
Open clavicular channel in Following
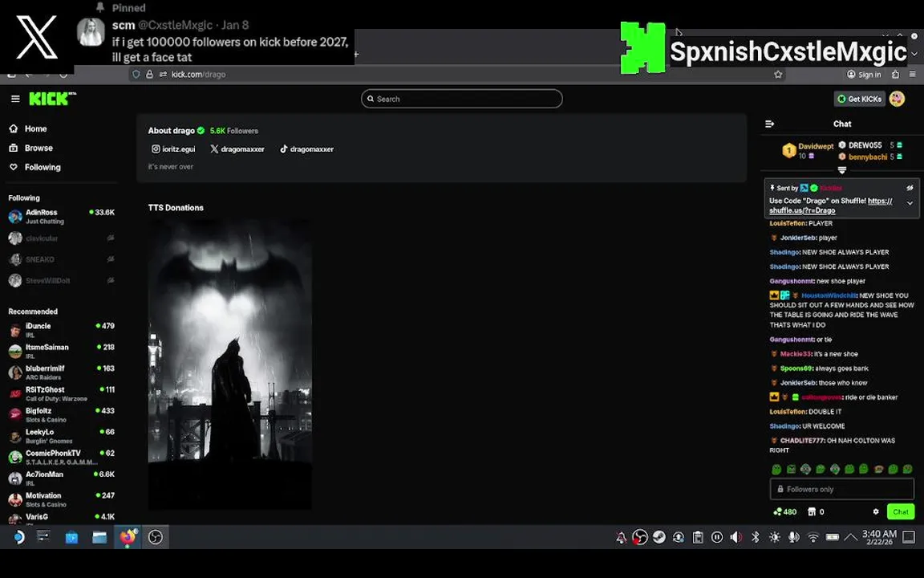coord(61,238)
